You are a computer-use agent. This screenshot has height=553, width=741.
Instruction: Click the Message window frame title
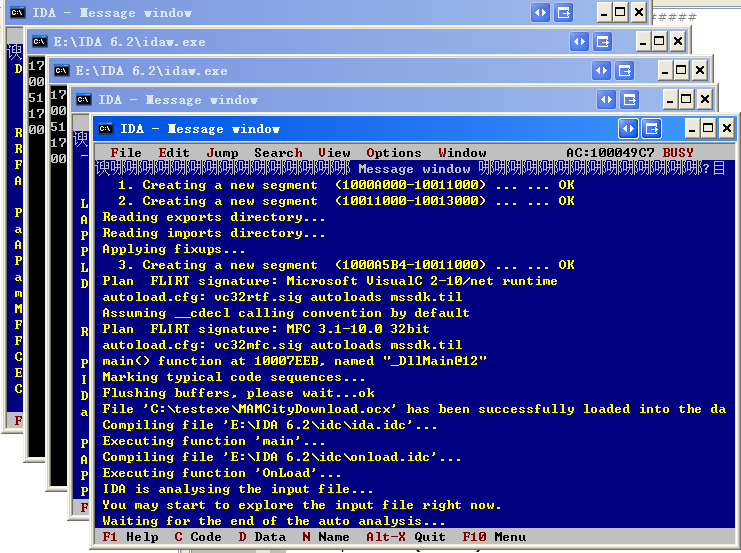[414, 169]
